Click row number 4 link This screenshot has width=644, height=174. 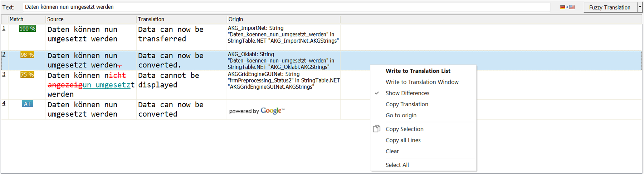pos(4,103)
